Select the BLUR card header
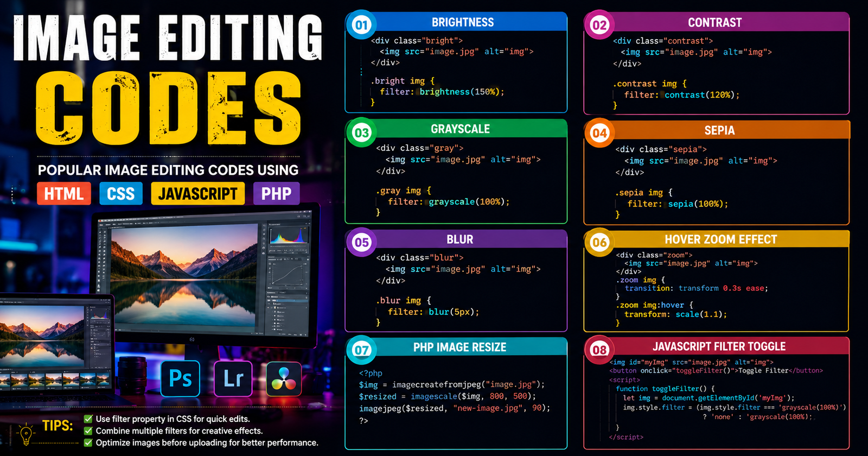Image resolution: width=868 pixels, height=456 pixels. tap(459, 239)
